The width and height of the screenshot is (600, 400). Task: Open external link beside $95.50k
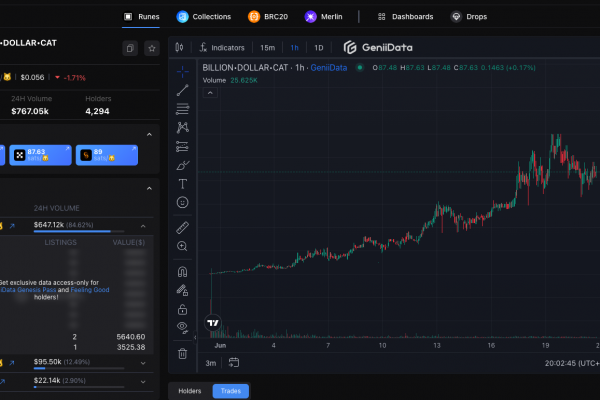point(12,362)
